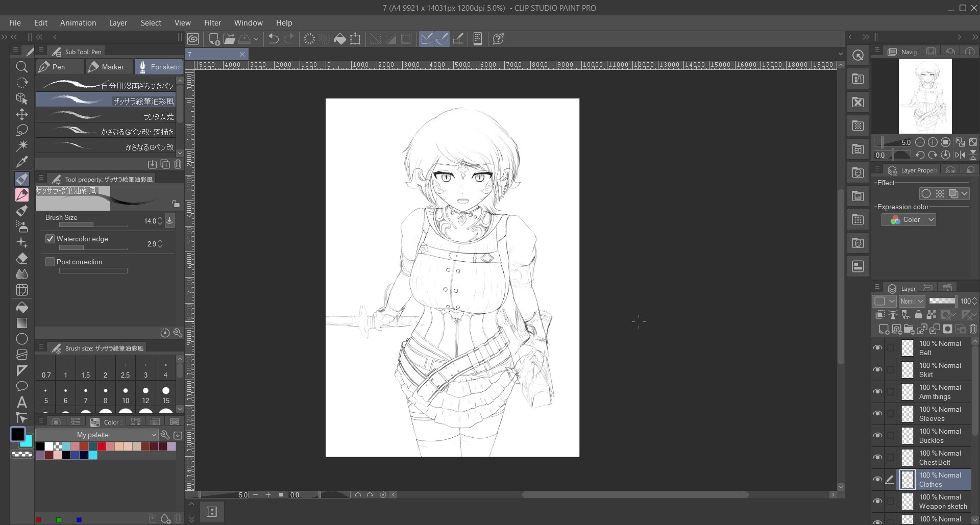This screenshot has height=525, width=980.
Task: Open the canvas tab list arrow
Action: (x=841, y=54)
